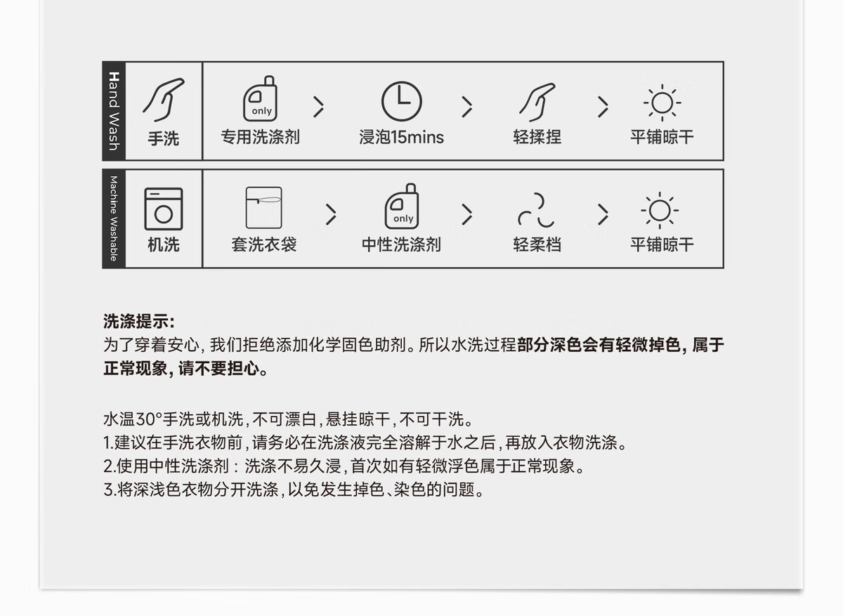Click the gentle spin icon above 轻柔档
Image resolution: width=843 pixels, height=616 pixels.
(537, 211)
